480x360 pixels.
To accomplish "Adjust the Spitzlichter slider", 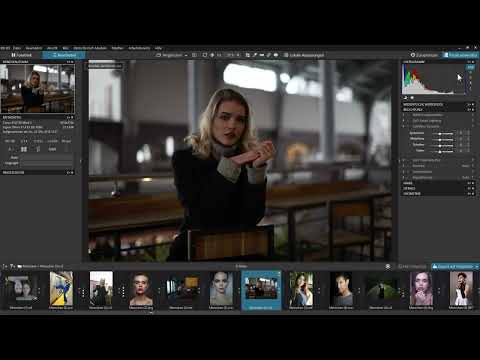I will click(443, 133).
